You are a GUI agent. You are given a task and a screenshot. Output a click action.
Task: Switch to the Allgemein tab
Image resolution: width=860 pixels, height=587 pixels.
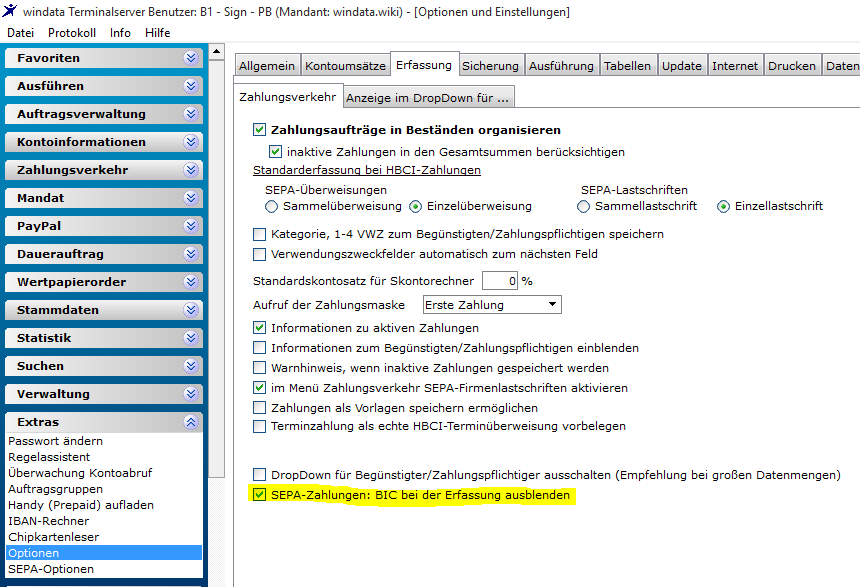click(267, 66)
